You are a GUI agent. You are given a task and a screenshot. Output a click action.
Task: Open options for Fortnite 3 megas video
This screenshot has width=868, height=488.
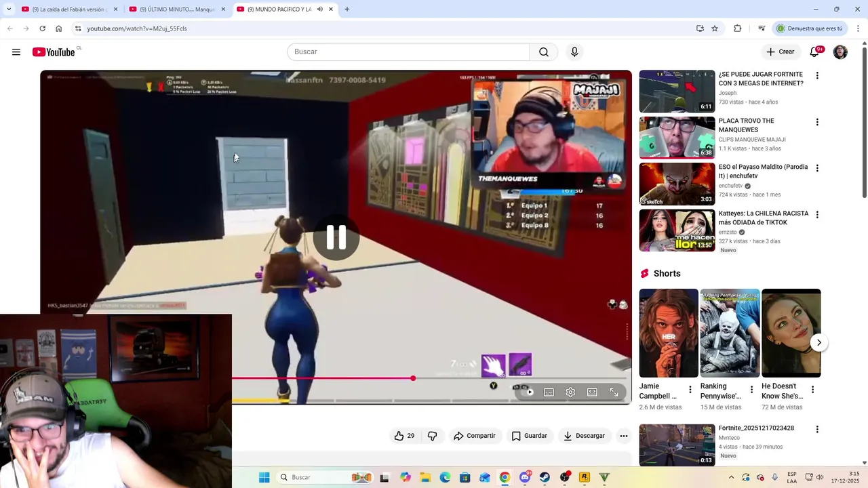(x=817, y=76)
